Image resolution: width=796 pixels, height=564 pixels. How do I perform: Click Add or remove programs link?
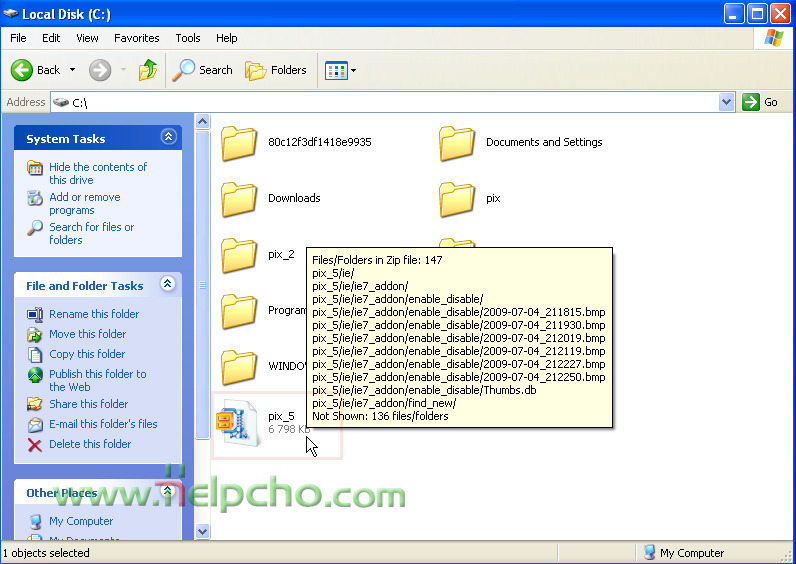point(85,204)
